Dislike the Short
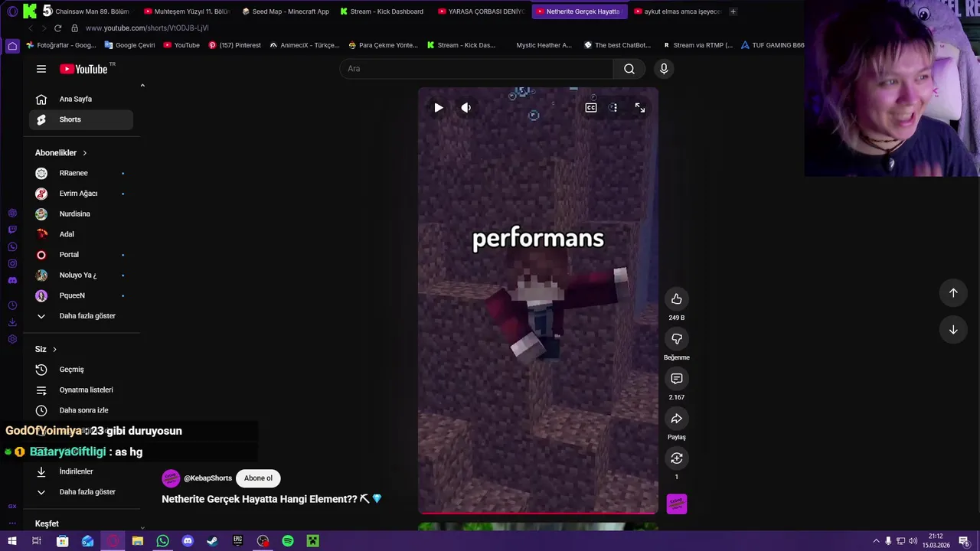 677,339
